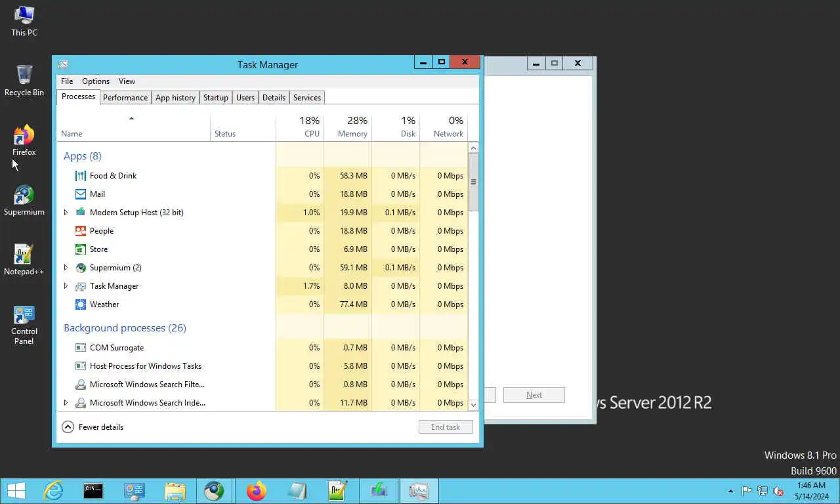This screenshot has width=840, height=504.
Task: Expand the Task Manager process group
Action: point(66,286)
